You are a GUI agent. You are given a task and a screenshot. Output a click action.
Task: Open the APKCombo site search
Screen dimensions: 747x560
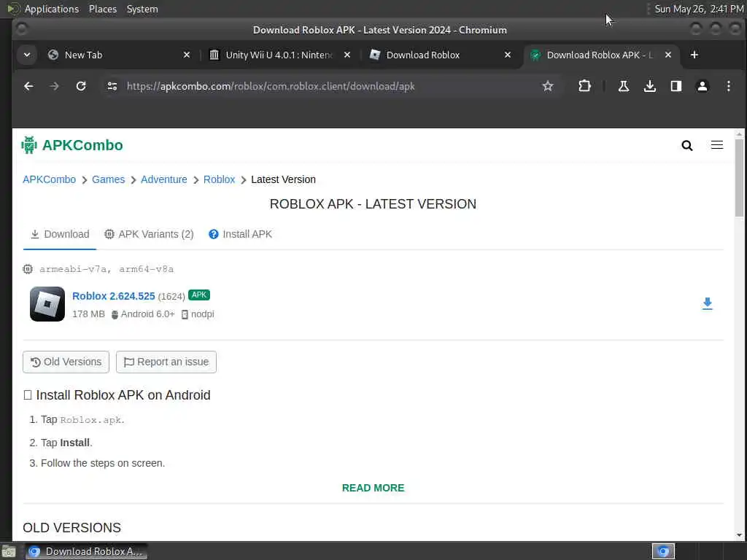point(687,145)
